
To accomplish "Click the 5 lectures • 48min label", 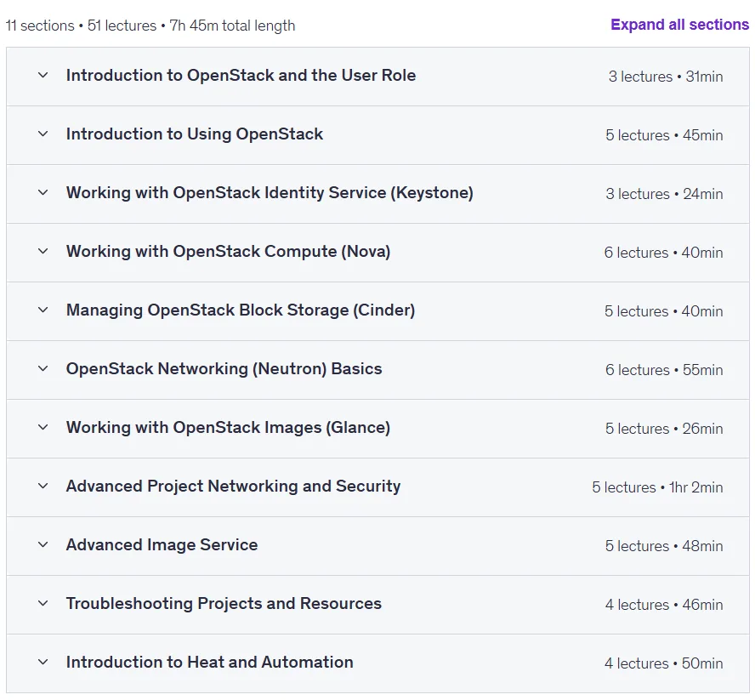I will pyautogui.click(x=664, y=546).
